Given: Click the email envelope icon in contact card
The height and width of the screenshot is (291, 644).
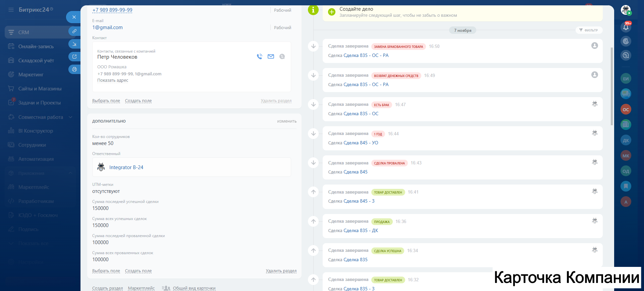Looking at the screenshot, I should tap(271, 57).
